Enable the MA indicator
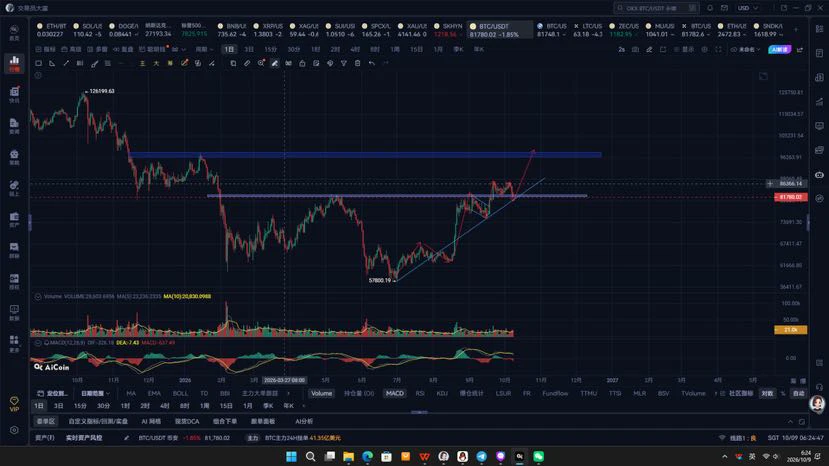This screenshot has width=829, height=466. [131, 393]
